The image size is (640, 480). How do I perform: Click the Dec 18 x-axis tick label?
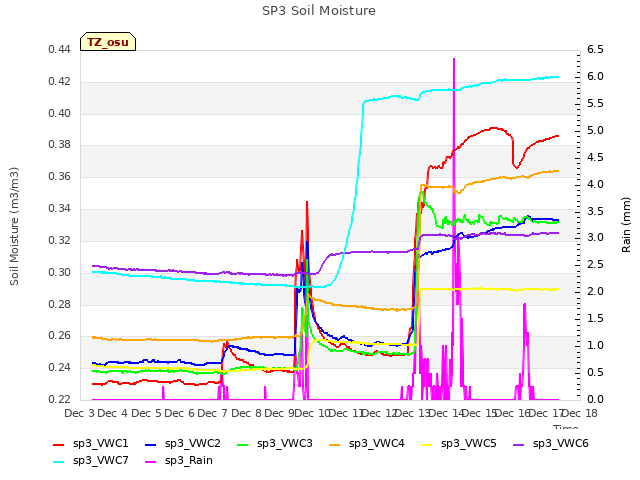point(580,413)
